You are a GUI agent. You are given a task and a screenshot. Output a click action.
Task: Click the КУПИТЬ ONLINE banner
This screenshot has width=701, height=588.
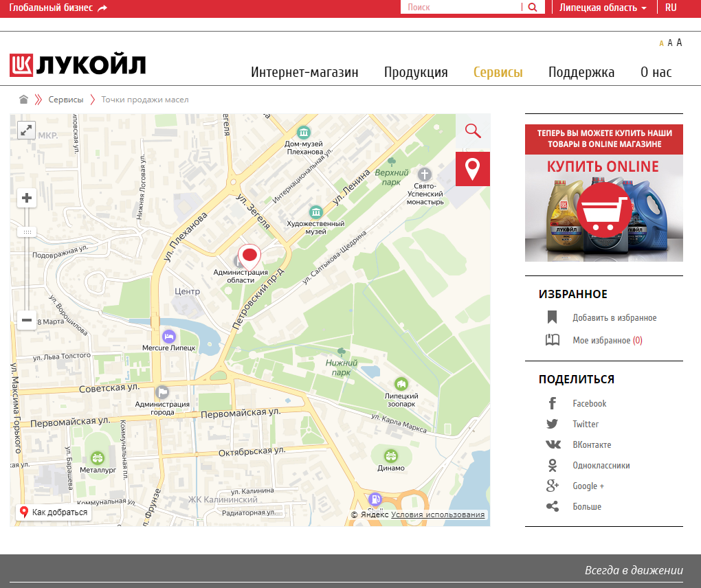click(604, 193)
